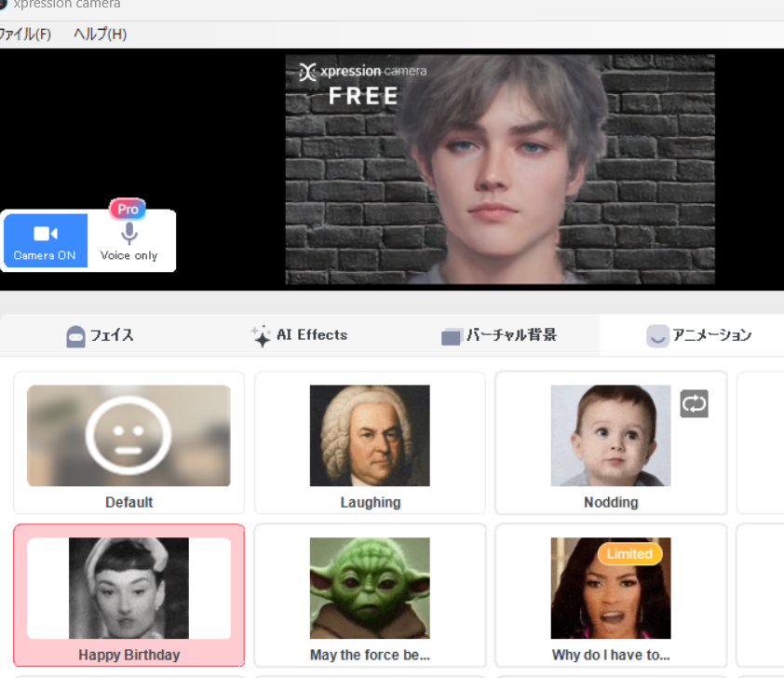Toggle the Camera ON button
This screenshot has height=678, width=784.
46,240
